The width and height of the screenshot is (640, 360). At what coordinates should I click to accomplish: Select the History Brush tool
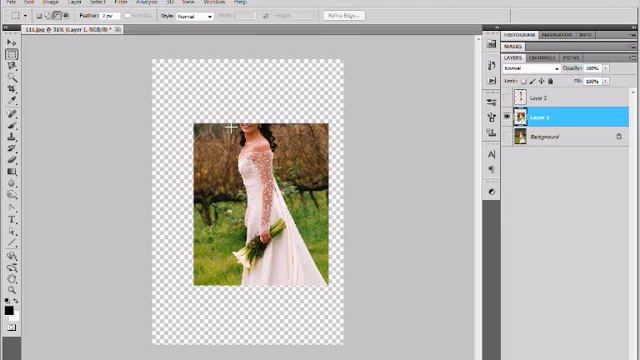(11, 148)
